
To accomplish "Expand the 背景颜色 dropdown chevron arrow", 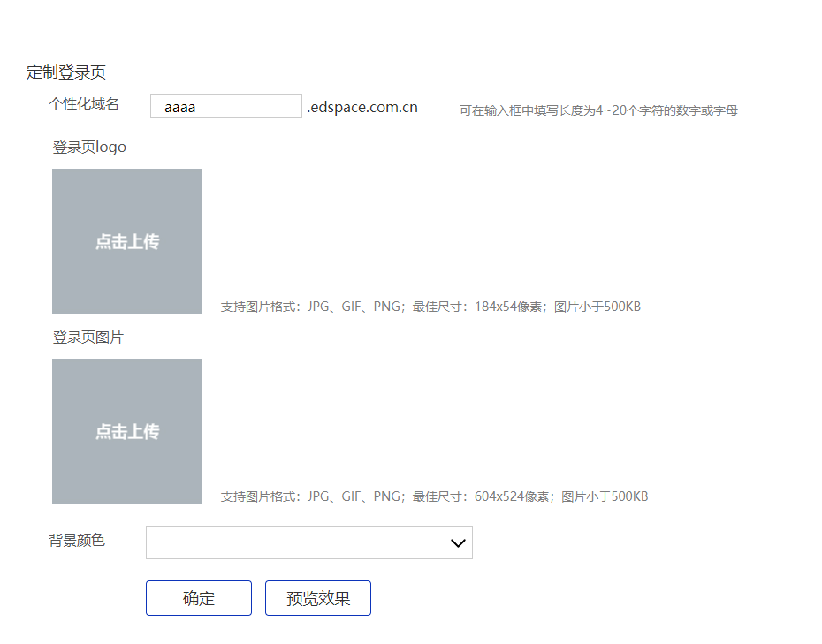I will pos(458,543).
